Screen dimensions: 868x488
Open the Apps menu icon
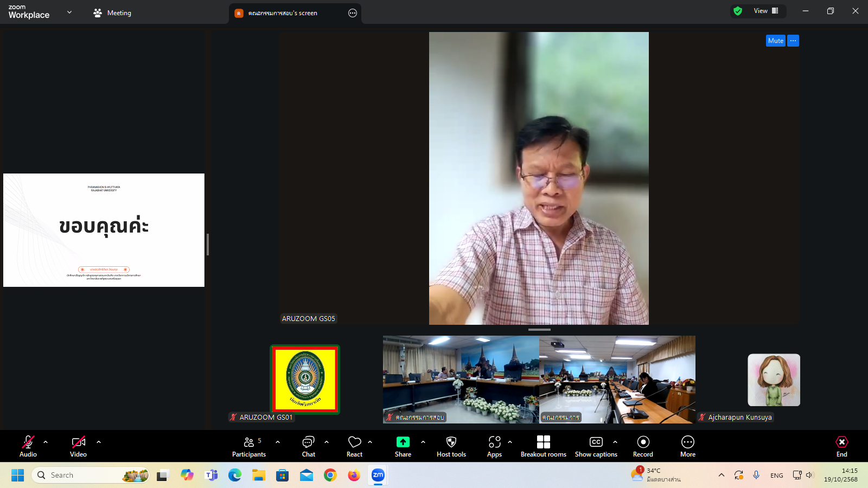pos(494,446)
